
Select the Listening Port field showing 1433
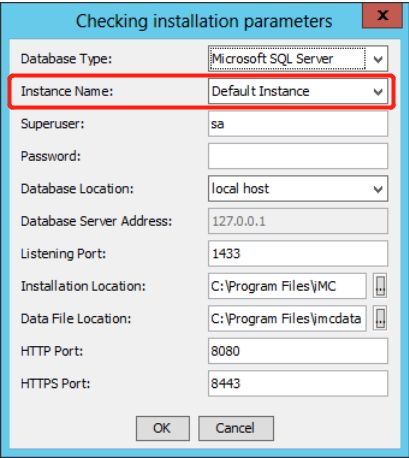click(298, 254)
